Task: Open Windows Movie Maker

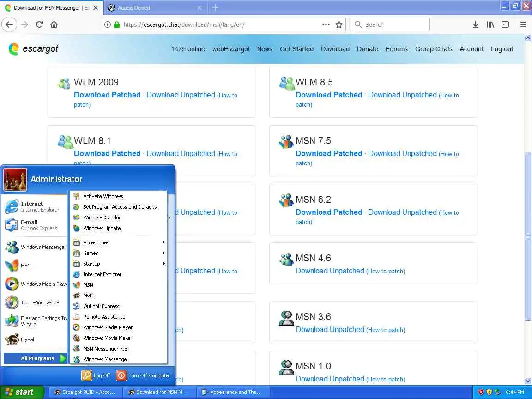Action: point(119,338)
